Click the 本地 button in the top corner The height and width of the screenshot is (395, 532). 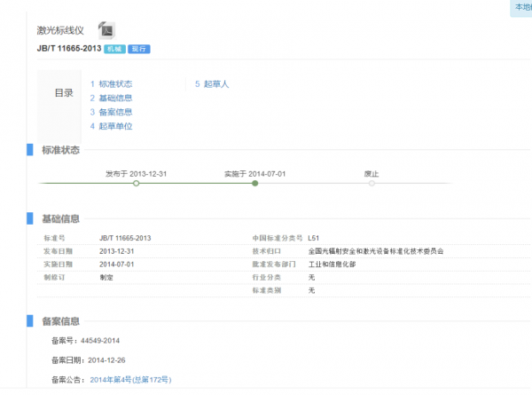(x=521, y=7)
